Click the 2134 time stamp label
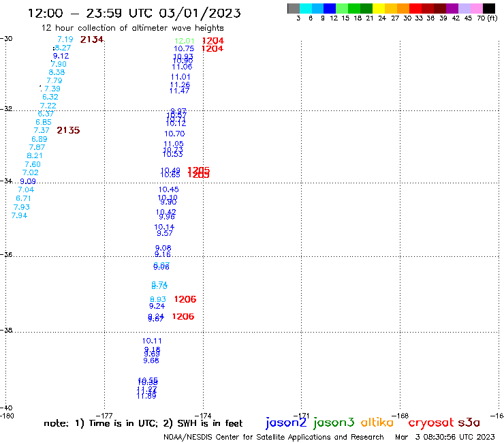Screen dimensions: 504x443 coord(92,40)
